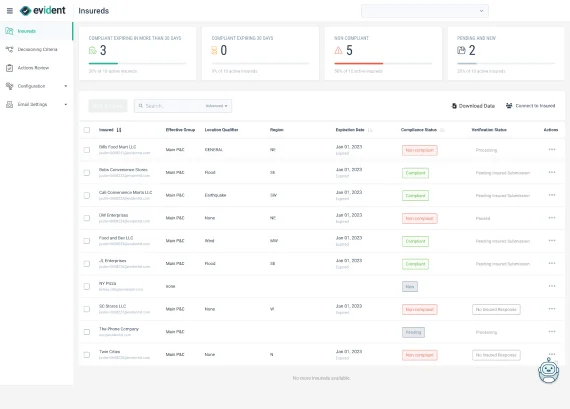Go to Insureds in the sidebar

coord(36,31)
